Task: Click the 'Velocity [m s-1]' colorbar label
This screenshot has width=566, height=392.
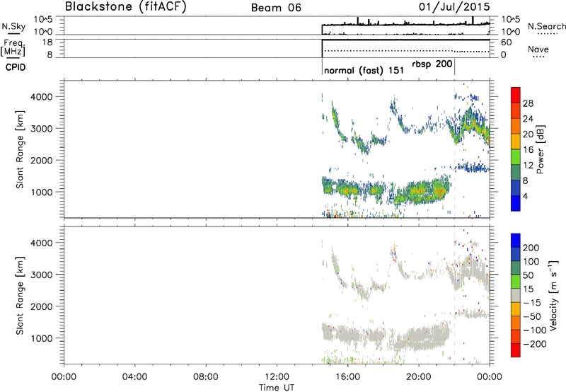Action: coord(553,296)
